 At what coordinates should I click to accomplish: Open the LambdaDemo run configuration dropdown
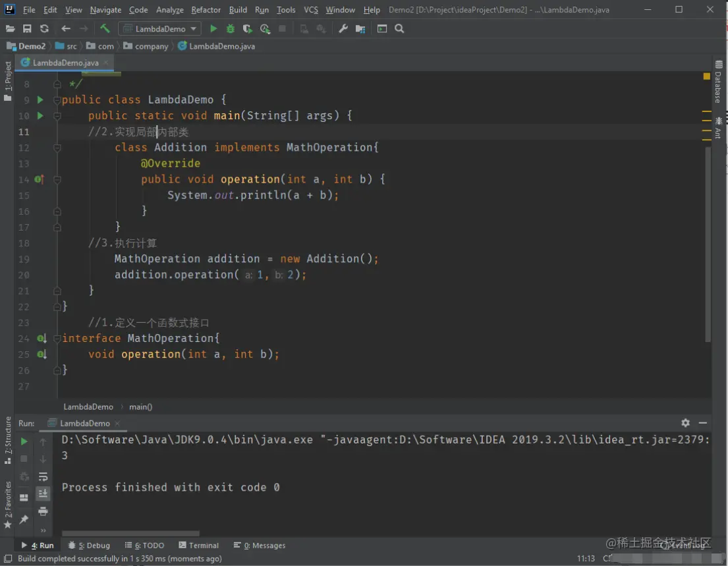point(160,29)
